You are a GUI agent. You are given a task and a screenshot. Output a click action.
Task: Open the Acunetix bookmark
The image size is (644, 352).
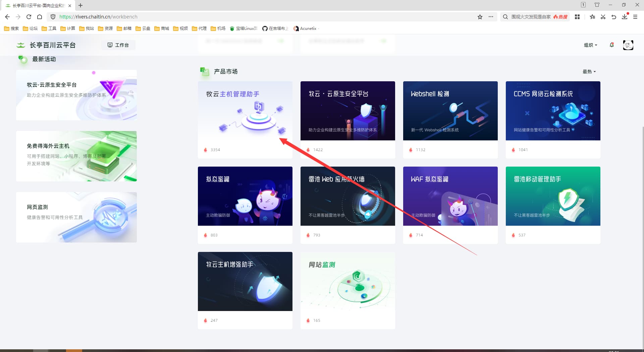pos(305,29)
